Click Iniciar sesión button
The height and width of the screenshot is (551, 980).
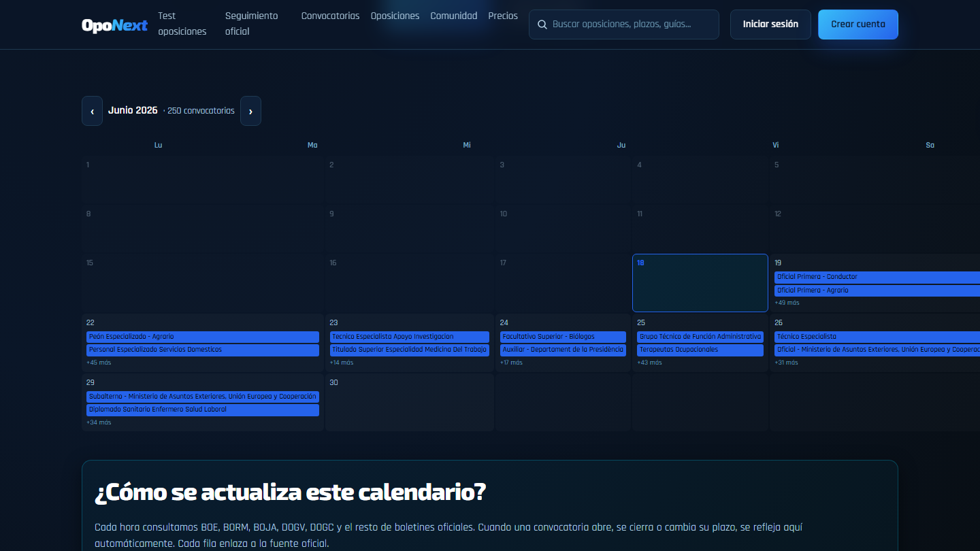pyautogui.click(x=770, y=24)
